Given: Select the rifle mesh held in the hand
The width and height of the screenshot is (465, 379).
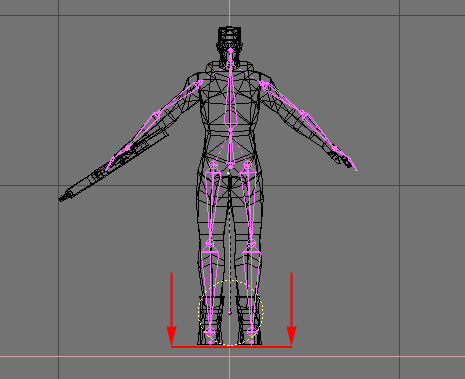Looking at the screenshot, I should (x=113, y=167).
